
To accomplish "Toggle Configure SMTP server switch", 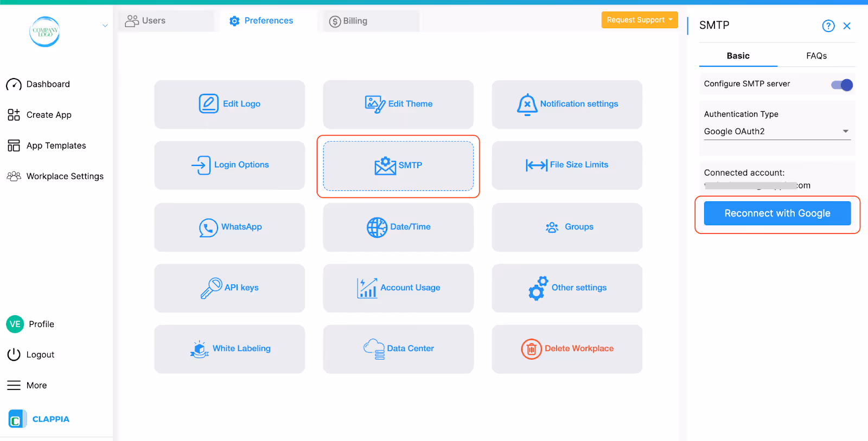I will coord(842,85).
